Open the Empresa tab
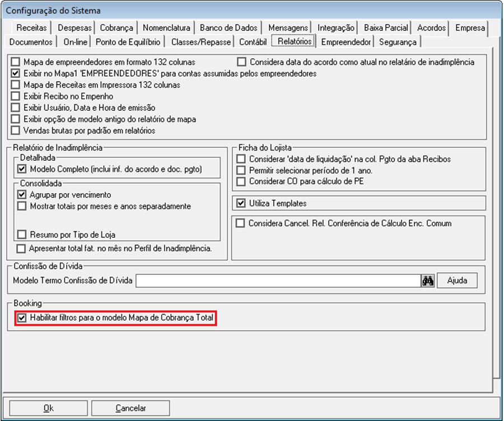This screenshot has height=421, width=504. pyautogui.click(x=470, y=28)
